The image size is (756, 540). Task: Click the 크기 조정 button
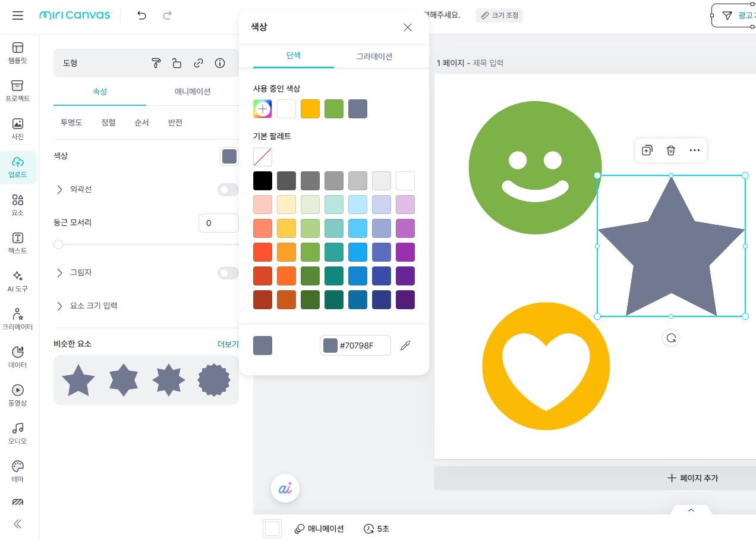tap(499, 15)
